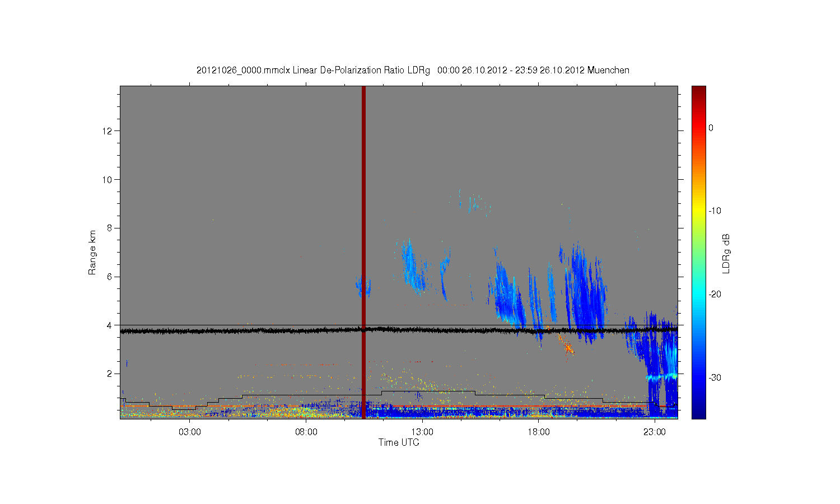
Task: Click the 2 km range tick label
Action: [x=110, y=374]
